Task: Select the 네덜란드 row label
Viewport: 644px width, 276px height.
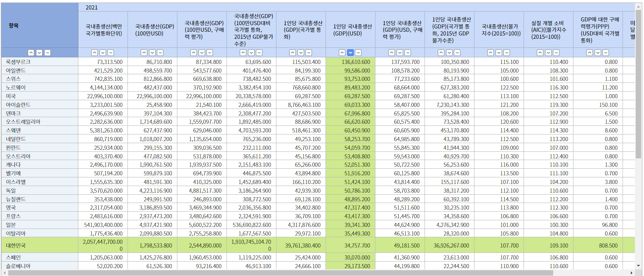Action: (16, 139)
